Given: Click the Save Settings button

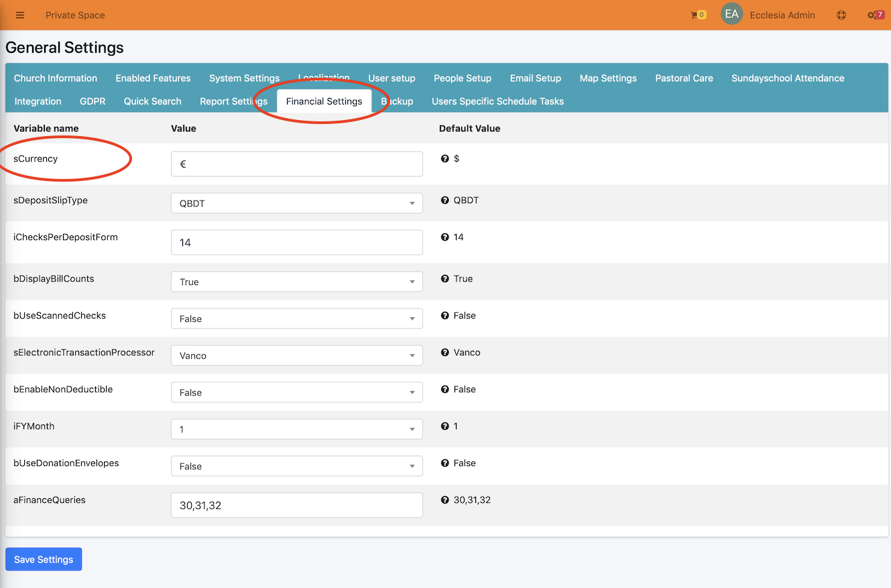Looking at the screenshot, I should 44,559.
